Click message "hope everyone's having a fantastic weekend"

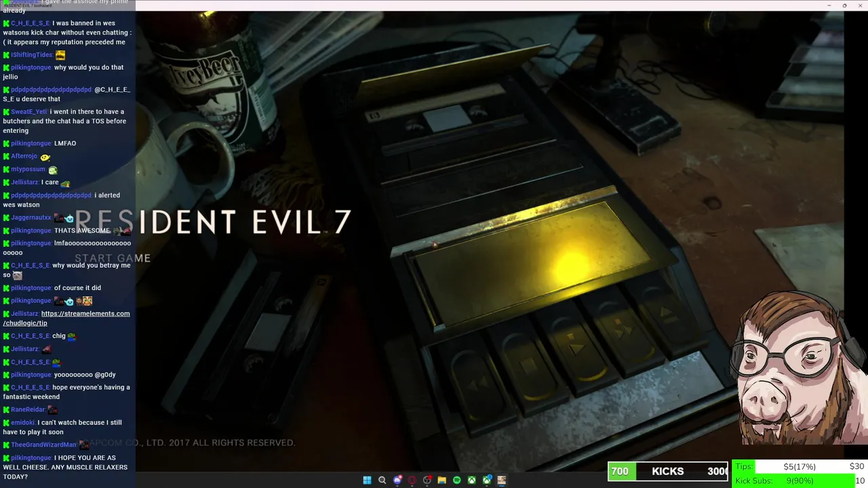[66, 392]
